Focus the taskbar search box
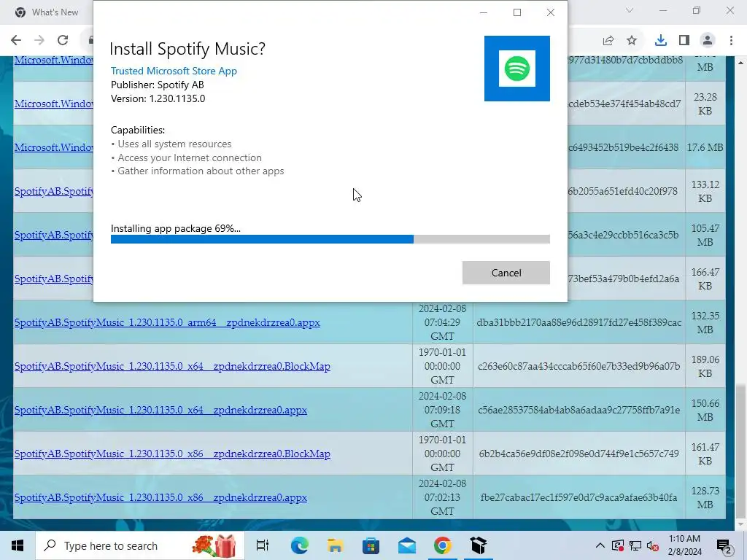 (x=141, y=545)
